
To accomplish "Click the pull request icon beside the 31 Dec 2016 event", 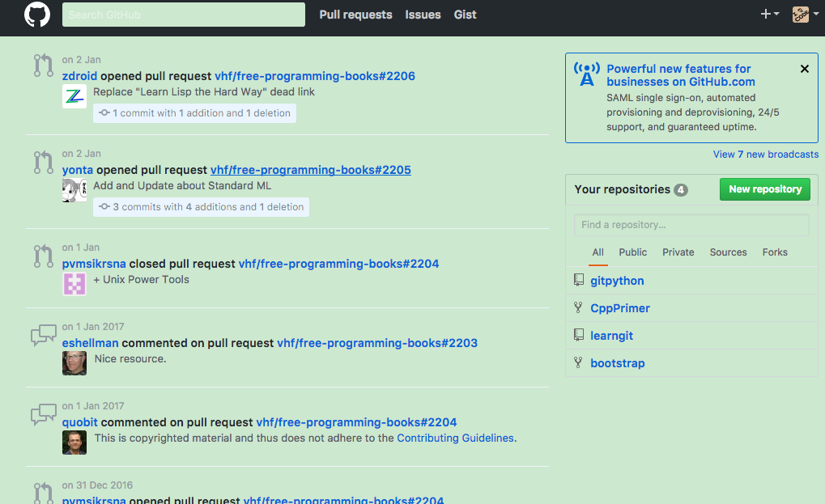I will [44, 493].
